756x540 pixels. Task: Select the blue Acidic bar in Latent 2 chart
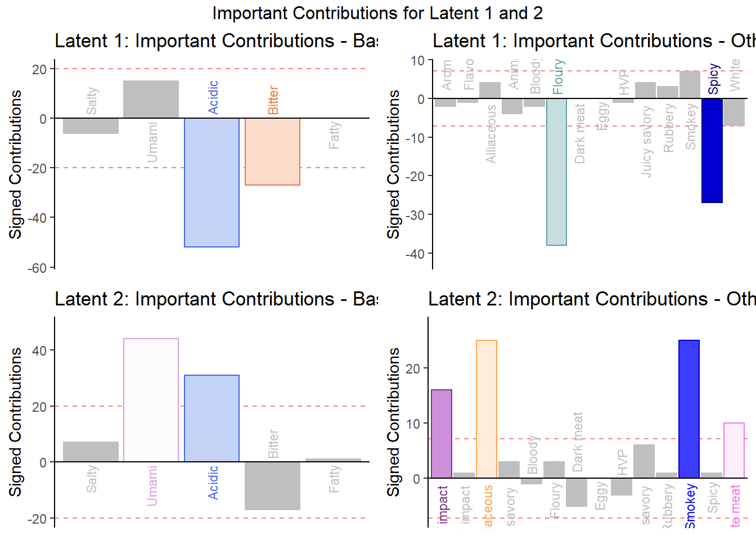tap(211, 418)
